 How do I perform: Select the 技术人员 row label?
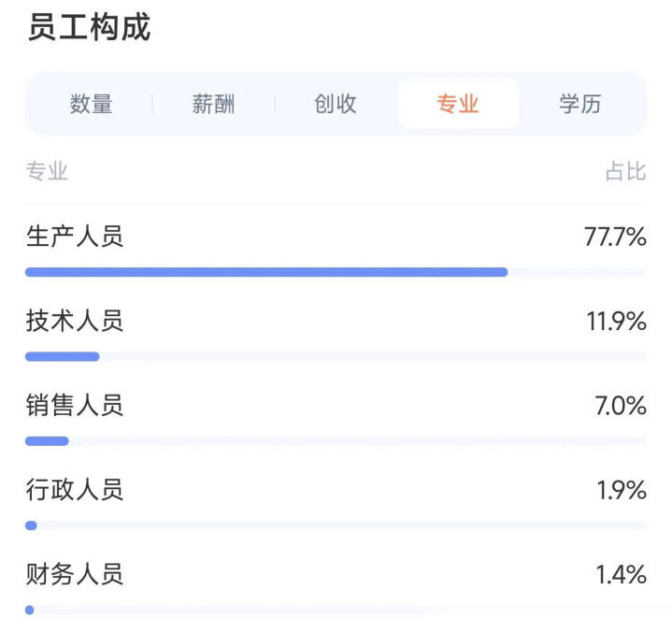click(x=75, y=322)
